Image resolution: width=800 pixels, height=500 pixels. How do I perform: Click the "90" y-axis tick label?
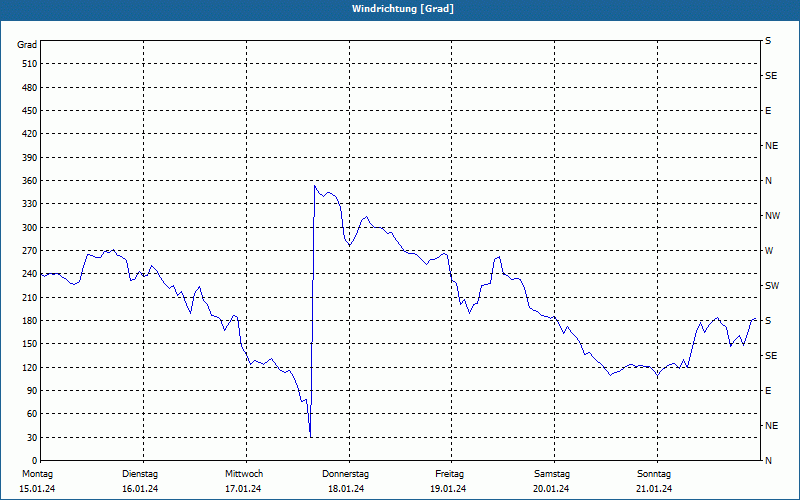pyautogui.click(x=32, y=391)
